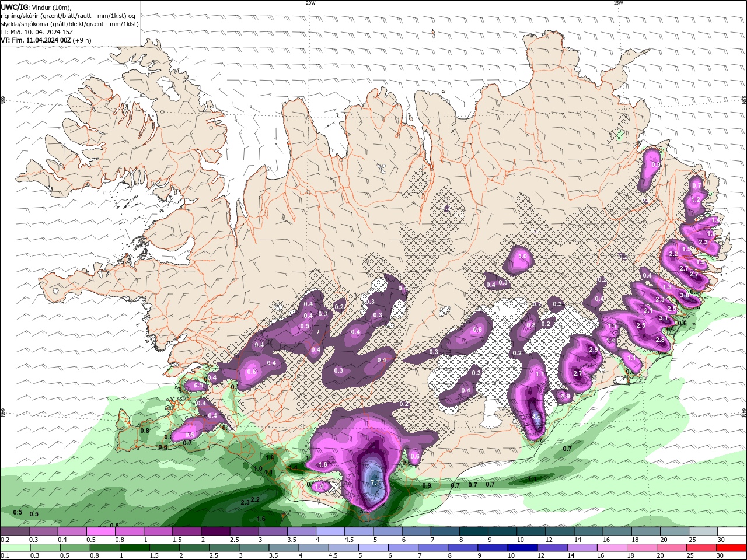Pick the palest green 0.1 swatch in rain legend
The image size is (747, 560).
click(15, 548)
